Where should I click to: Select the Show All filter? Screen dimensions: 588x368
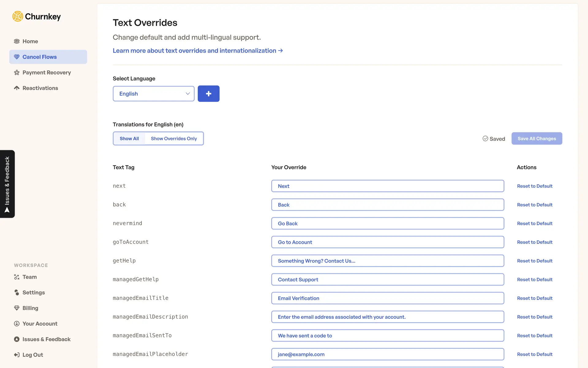129,139
